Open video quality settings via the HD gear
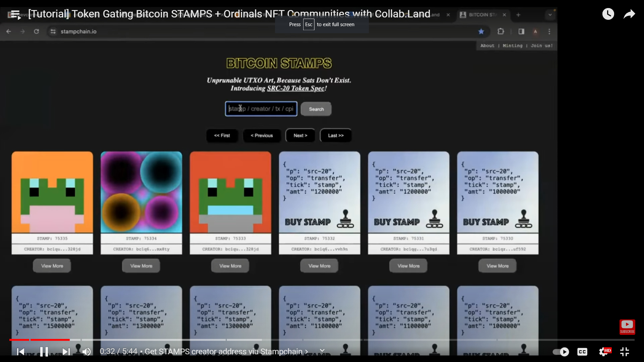 click(x=606, y=352)
